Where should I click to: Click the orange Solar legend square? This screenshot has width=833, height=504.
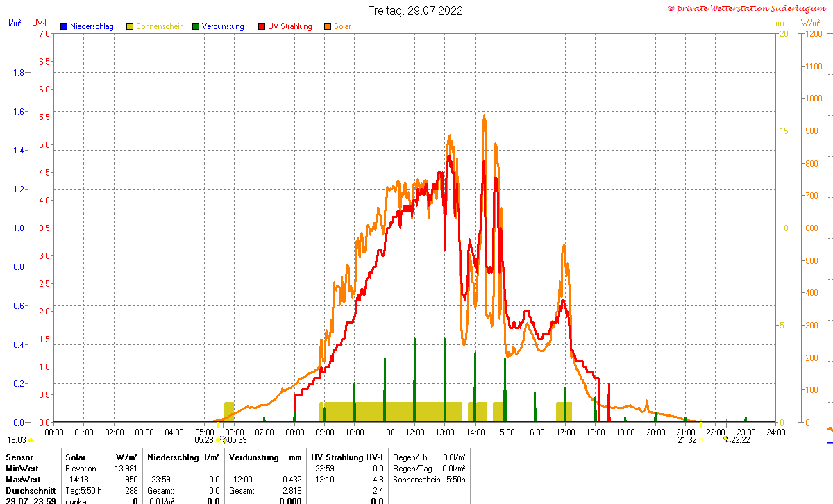[x=328, y=26]
